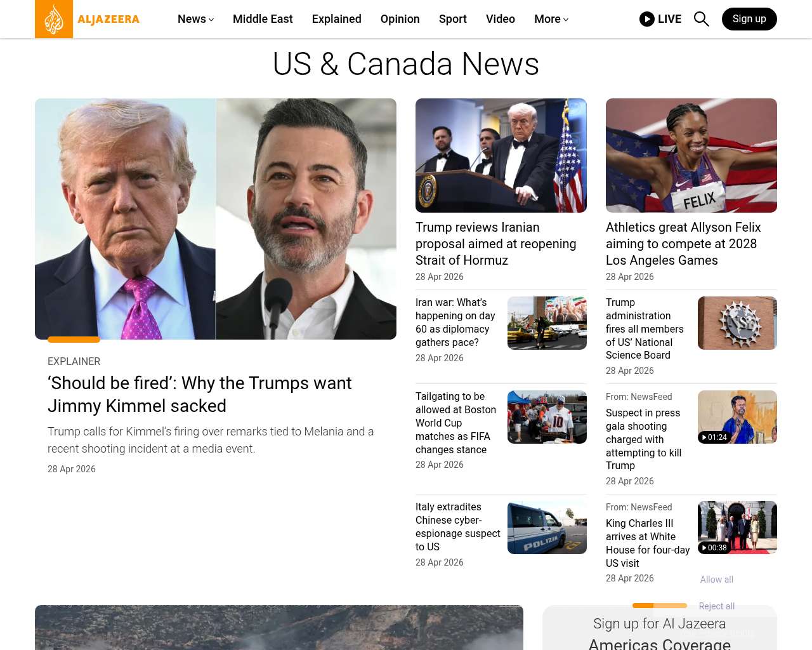812x650 pixels.
Task: Open King Charles III White House headline
Action: pyautogui.click(x=648, y=543)
